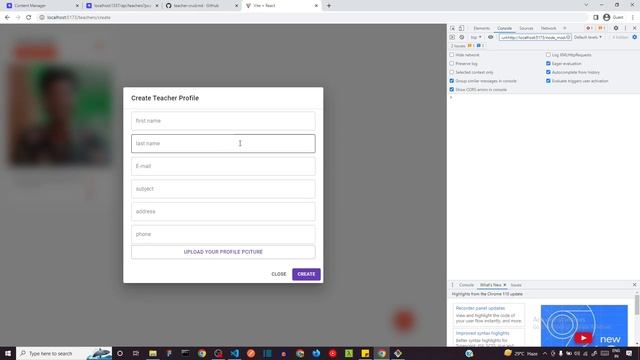
Task: Enable Log XMLHttpRequests checkbox
Action: [x=548, y=55]
